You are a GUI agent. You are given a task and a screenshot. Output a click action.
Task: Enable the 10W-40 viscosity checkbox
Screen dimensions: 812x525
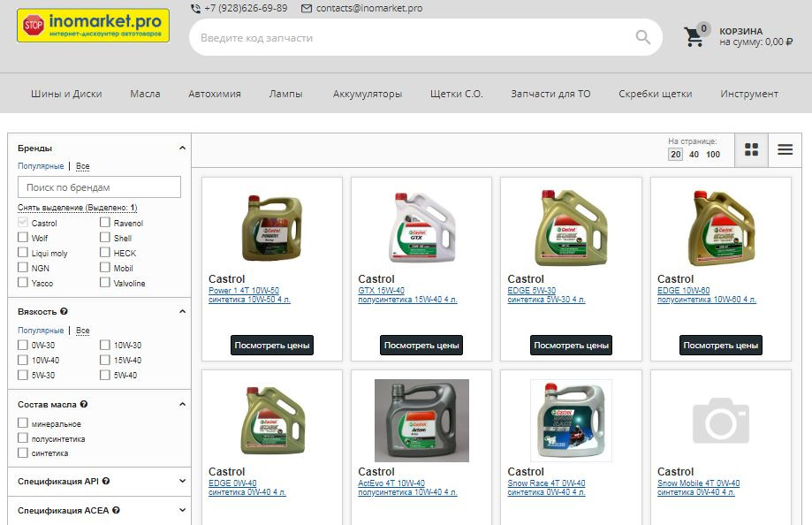(23, 360)
